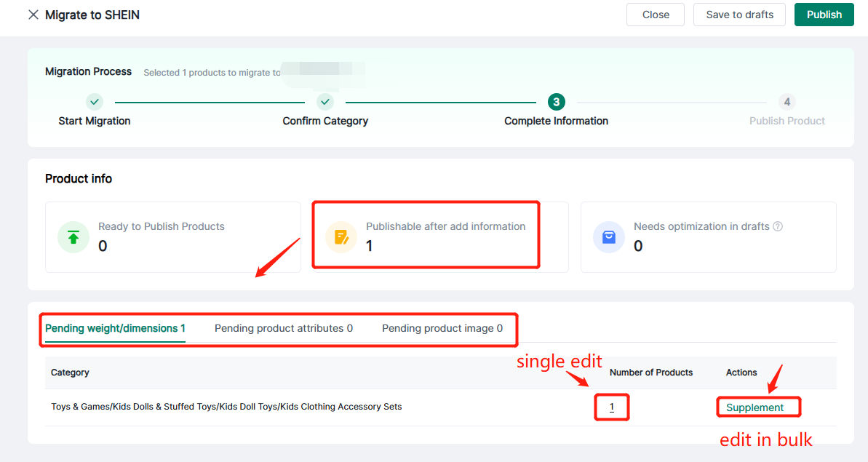Click the Confirm Category checkmark step icon
The width and height of the screenshot is (868, 462).
pyautogui.click(x=325, y=102)
